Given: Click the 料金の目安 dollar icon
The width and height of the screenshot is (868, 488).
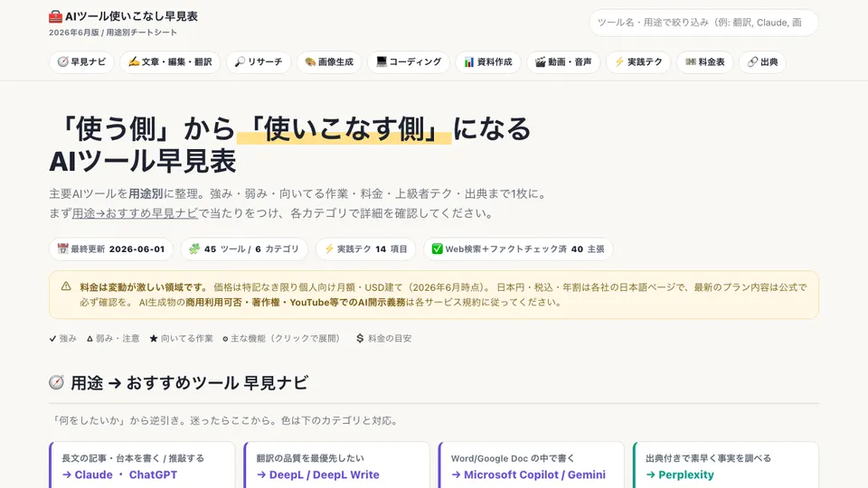Looking at the screenshot, I should (360, 338).
